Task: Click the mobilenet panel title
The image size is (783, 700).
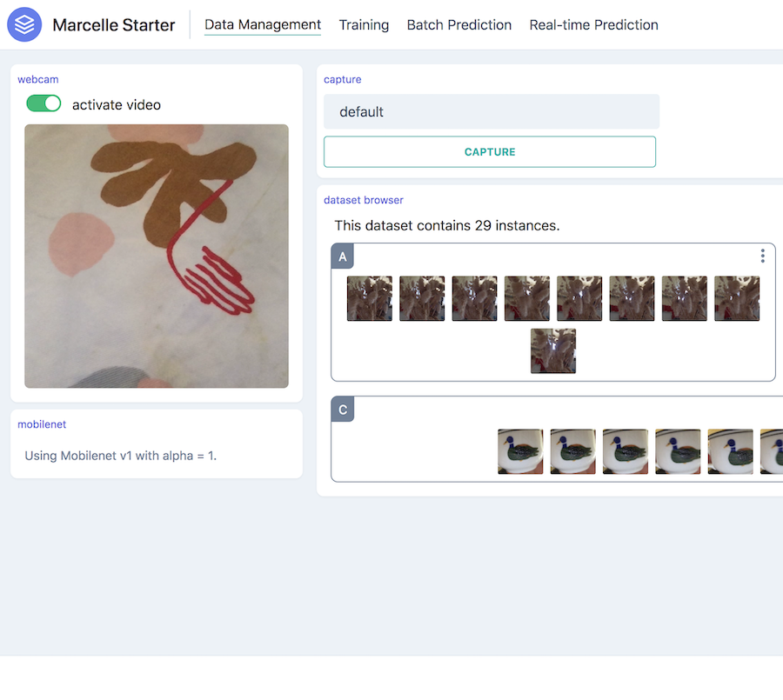Action: 42,423
